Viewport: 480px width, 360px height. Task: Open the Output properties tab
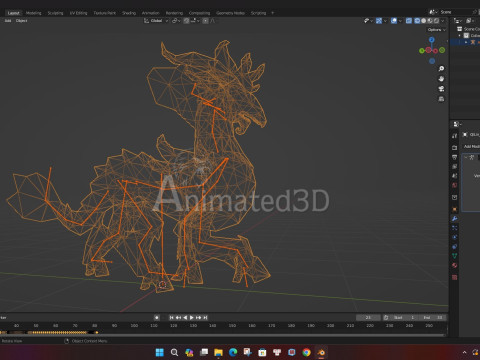454,157
